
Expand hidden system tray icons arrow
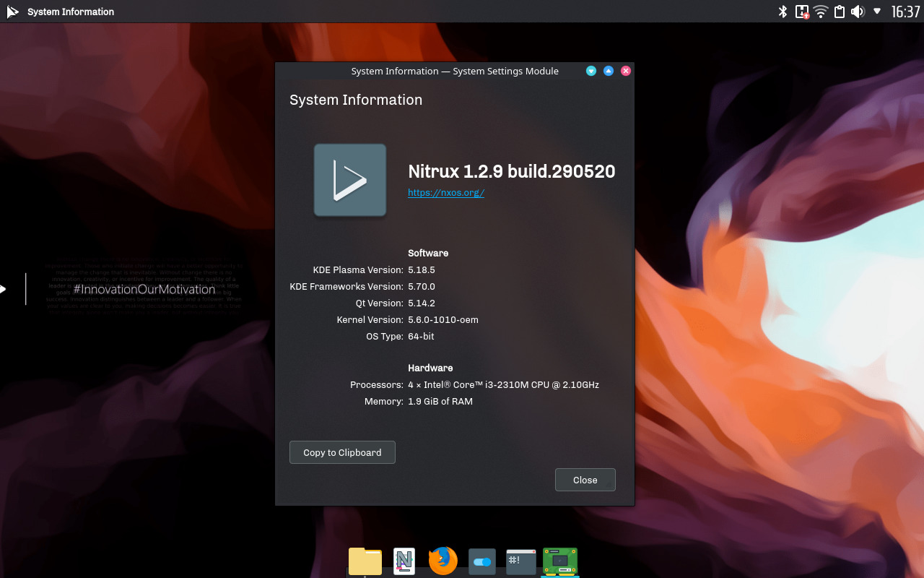(877, 12)
